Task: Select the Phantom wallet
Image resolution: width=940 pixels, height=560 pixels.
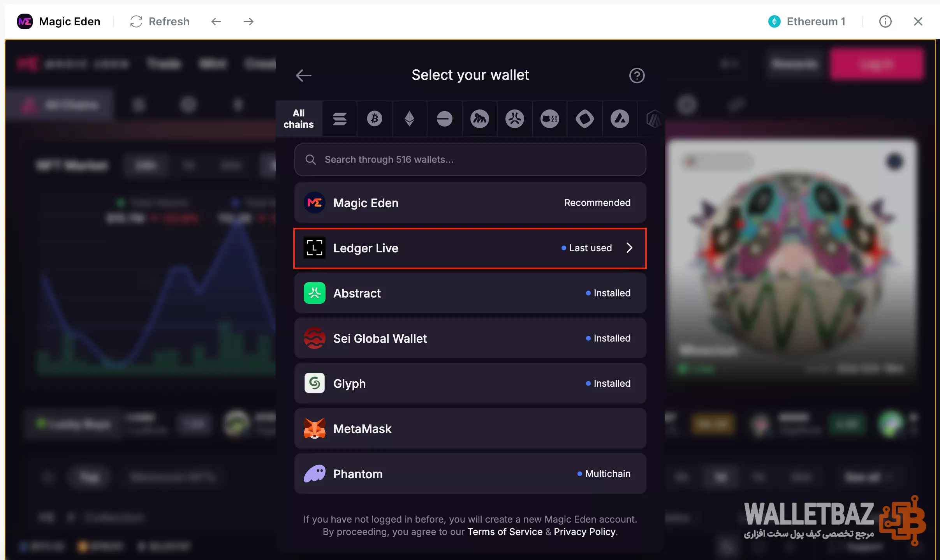Action: [x=470, y=474]
